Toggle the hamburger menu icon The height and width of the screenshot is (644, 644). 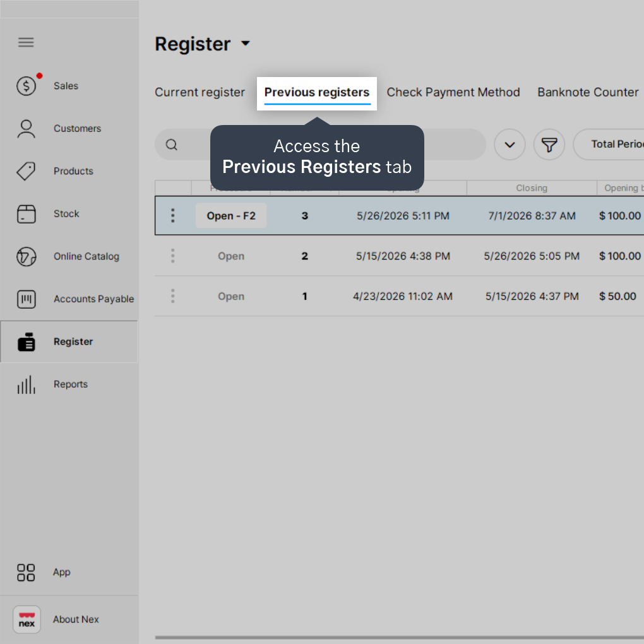[26, 42]
